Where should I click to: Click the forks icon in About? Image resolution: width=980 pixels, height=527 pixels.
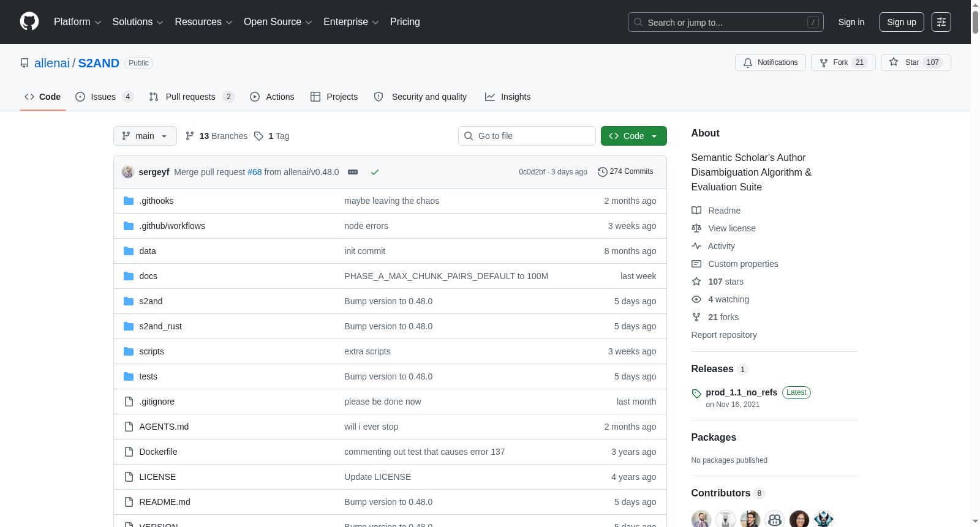696,317
